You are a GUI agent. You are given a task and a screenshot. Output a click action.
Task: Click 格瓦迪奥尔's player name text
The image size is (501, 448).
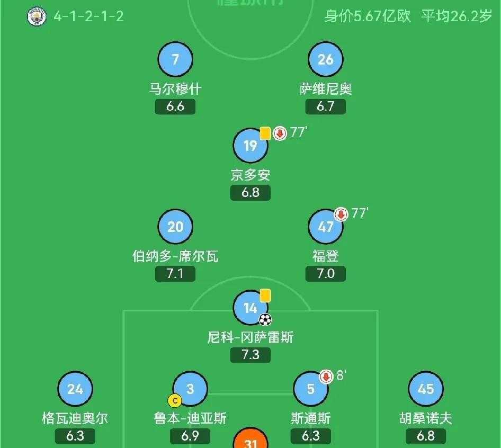click(75, 417)
